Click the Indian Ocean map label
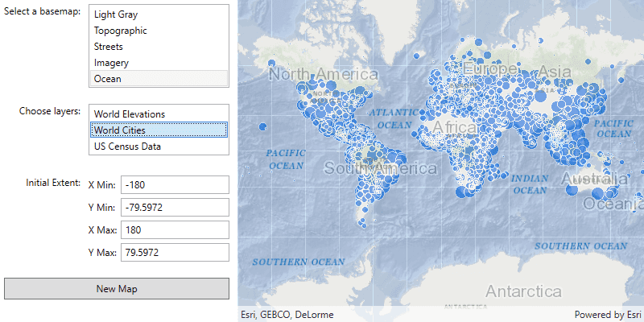Image resolution: width=644 pixels, height=322 pixels. (530, 184)
